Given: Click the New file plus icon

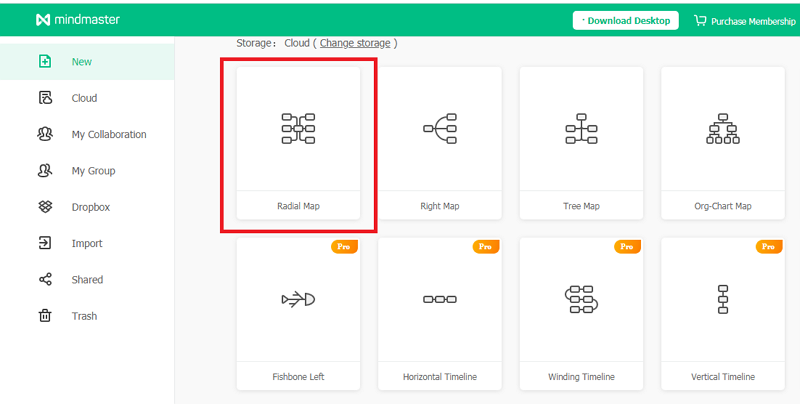Looking at the screenshot, I should tap(44, 62).
